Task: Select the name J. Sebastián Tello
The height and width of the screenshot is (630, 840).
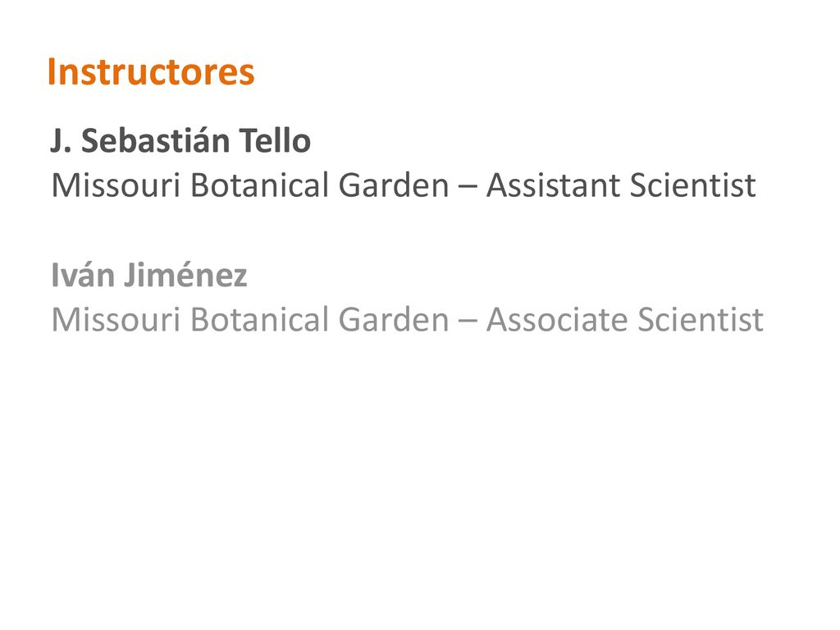Action: [x=180, y=141]
